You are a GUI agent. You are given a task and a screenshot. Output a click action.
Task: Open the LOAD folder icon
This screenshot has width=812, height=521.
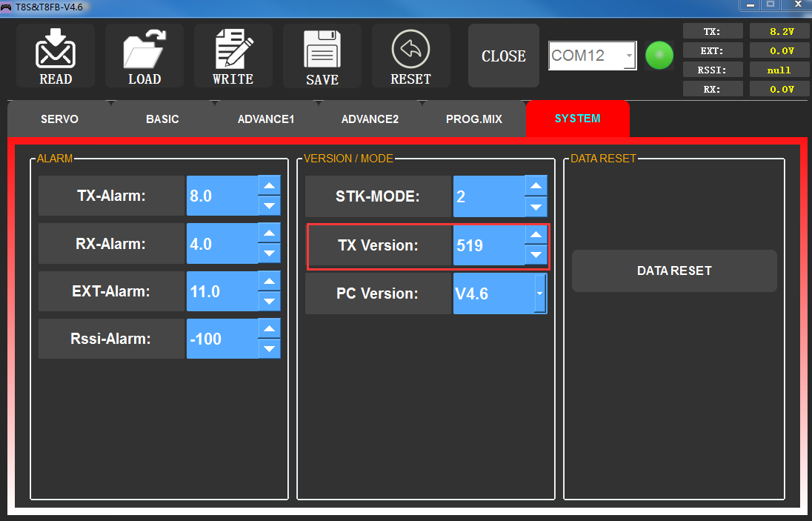pyautogui.click(x=144, y=56)
